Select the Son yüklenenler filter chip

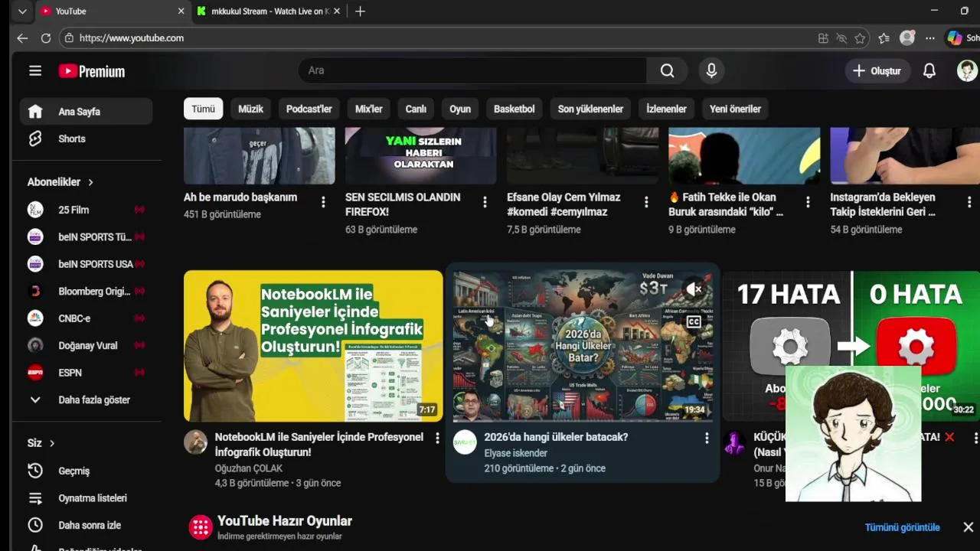(x=590, y=109)
